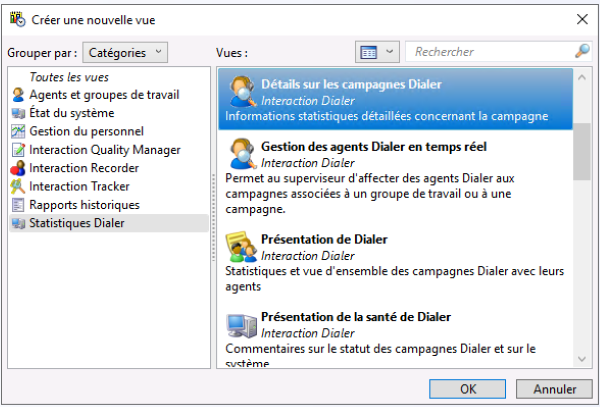The width and height of the screenshot is (600, 407).
Task: Select Présentation de Dialer view title
Action: (x=324, y=239)
